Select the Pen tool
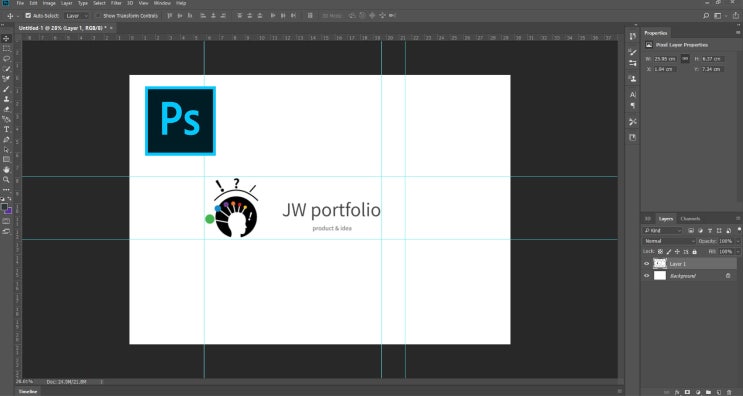The width and height of the screenshot is (743, 396). (x=7, y=140)
